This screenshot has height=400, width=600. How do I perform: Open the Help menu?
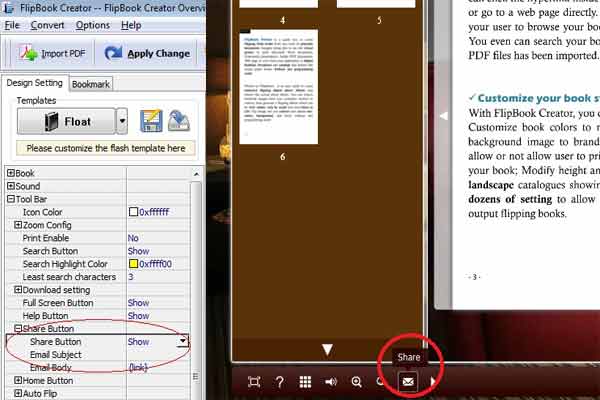click(131, 25)
